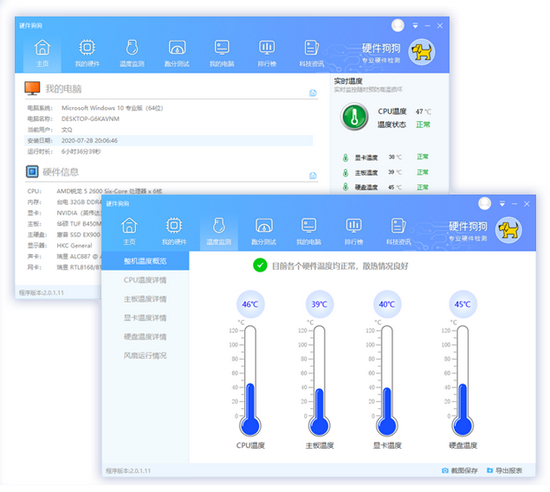Click copy icon beside 我的电脑 section header
550x492 pixels.
coord(313,93)
